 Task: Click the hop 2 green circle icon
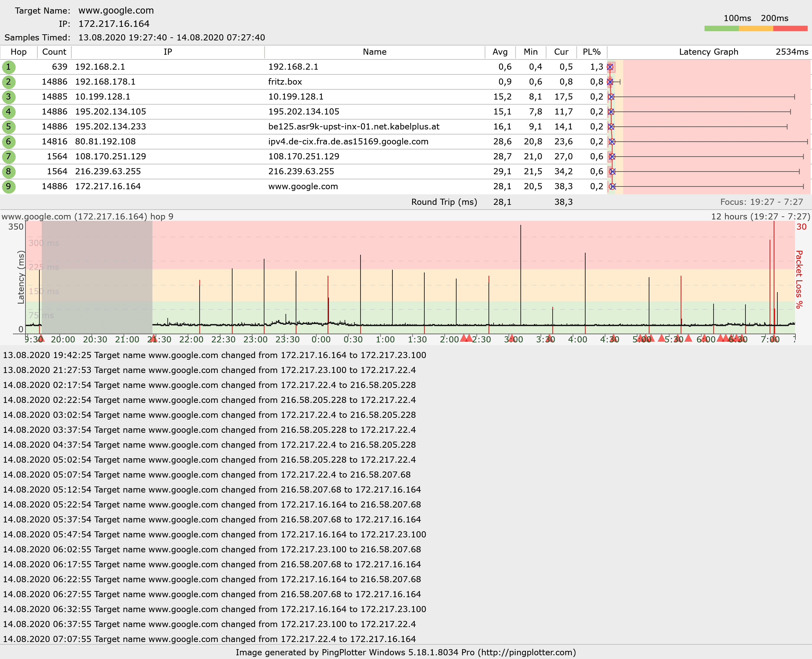8,82
